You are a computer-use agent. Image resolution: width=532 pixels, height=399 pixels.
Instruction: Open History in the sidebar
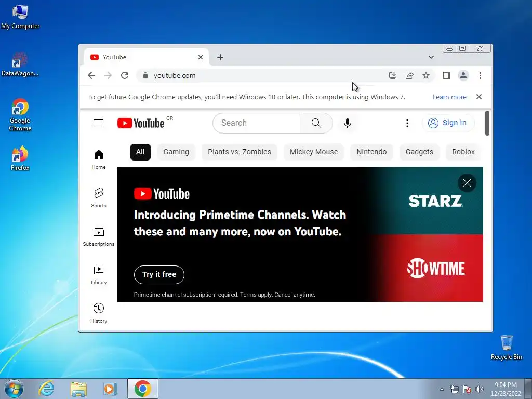coord(99,313)
